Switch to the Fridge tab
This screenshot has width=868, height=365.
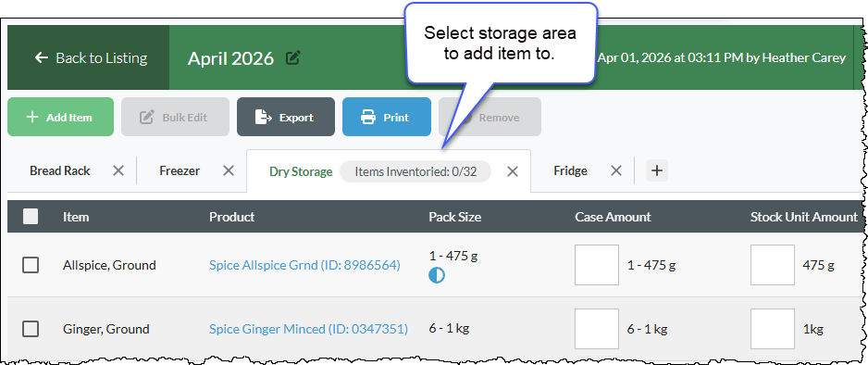pyautogui.click(x=570, y=170)
